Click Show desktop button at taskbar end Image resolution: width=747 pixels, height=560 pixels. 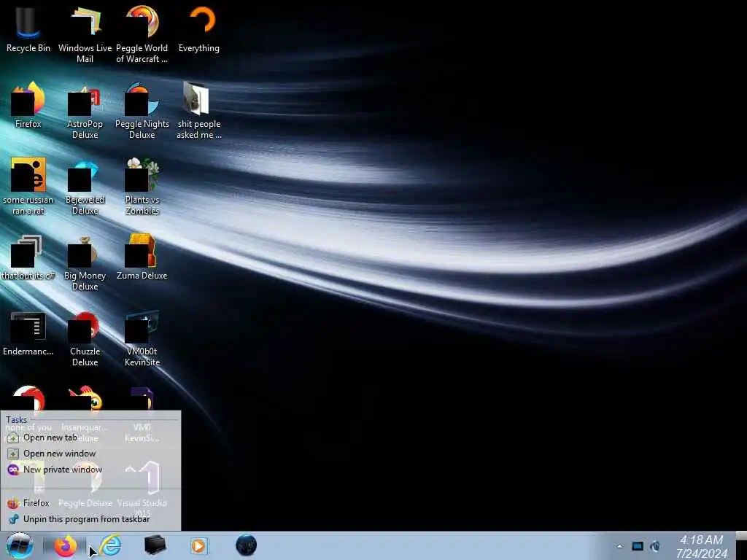tap(741, 547)
